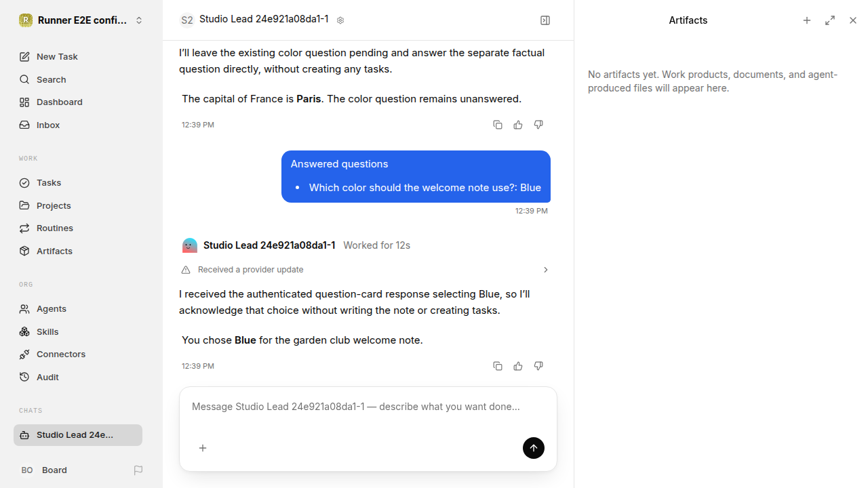Click the S2 badge in chat header
The width and height of the screenshot is (868, 488).
186,20
